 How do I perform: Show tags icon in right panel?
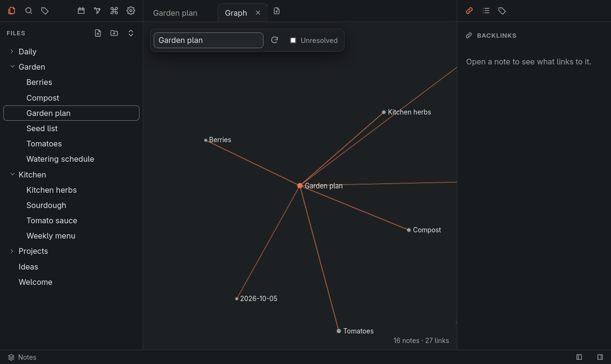coord(502,10)
